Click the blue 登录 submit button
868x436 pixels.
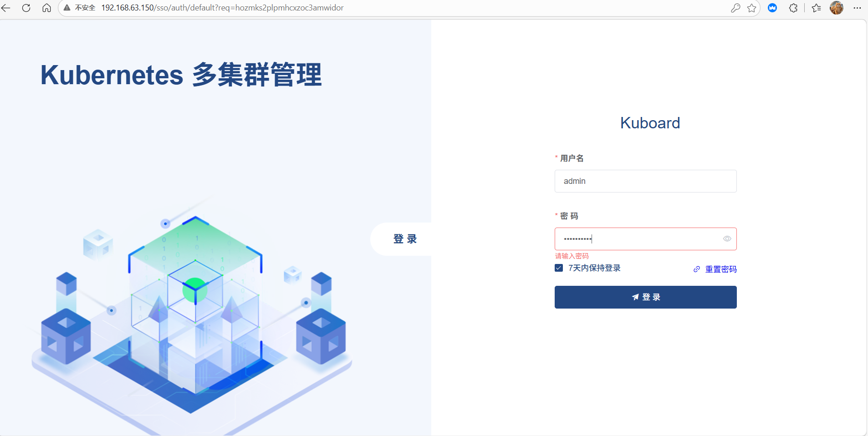pyautogui.click(x=645, y=297)
